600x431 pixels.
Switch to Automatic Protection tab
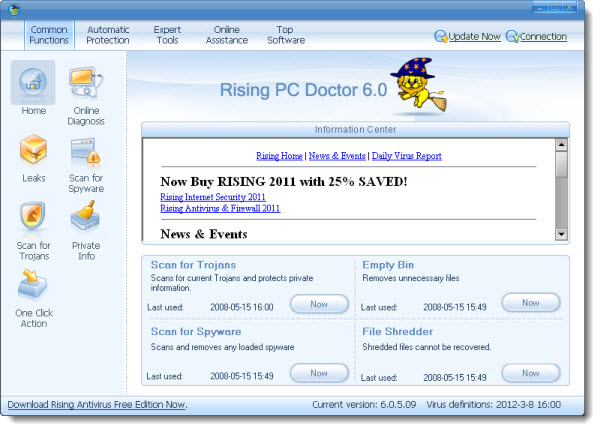tap(108, 35)
